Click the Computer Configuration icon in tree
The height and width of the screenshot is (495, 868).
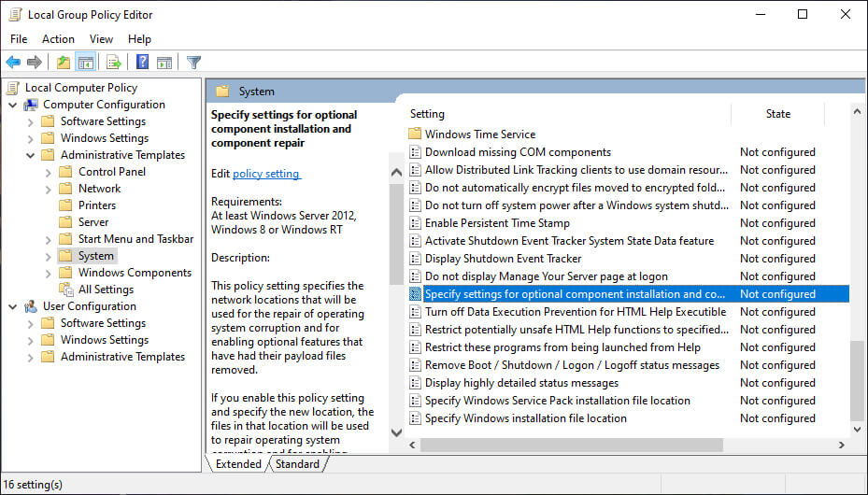pyautogui.click(x=31, y=105)
